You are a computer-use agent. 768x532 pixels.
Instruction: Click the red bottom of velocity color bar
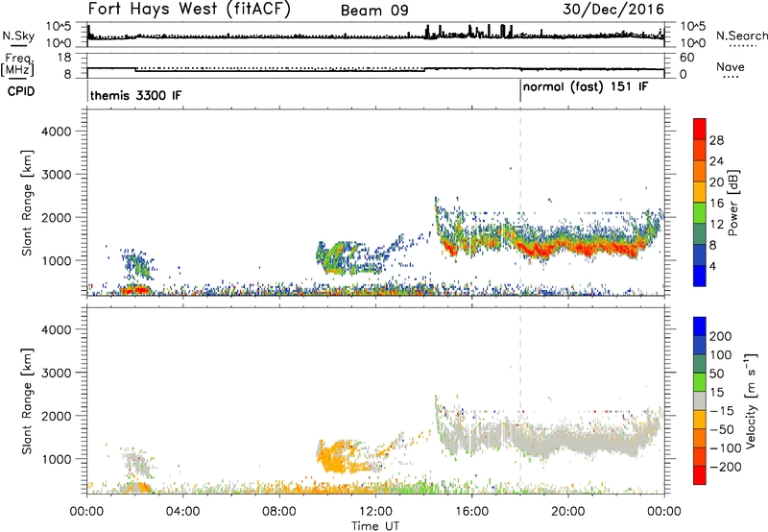point(700,475)
